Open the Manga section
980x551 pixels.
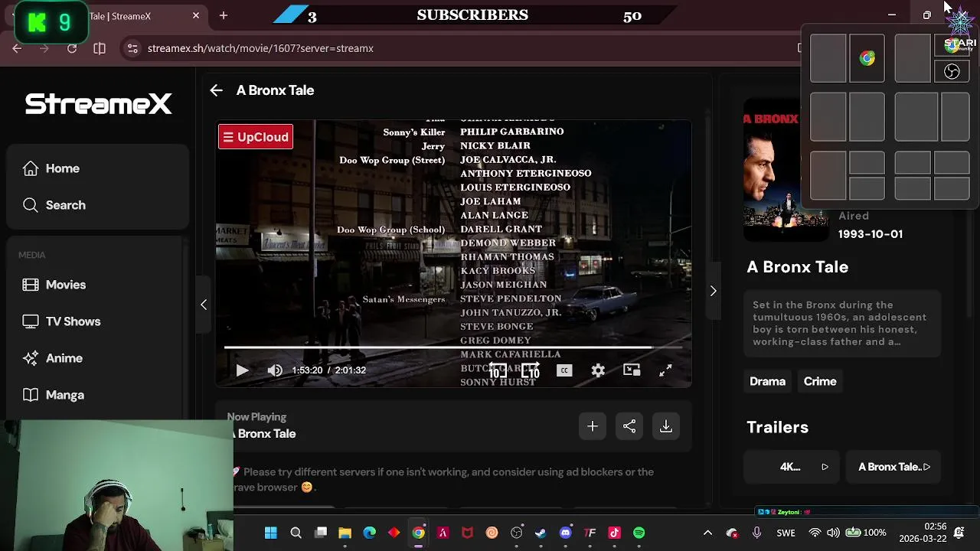98,395
